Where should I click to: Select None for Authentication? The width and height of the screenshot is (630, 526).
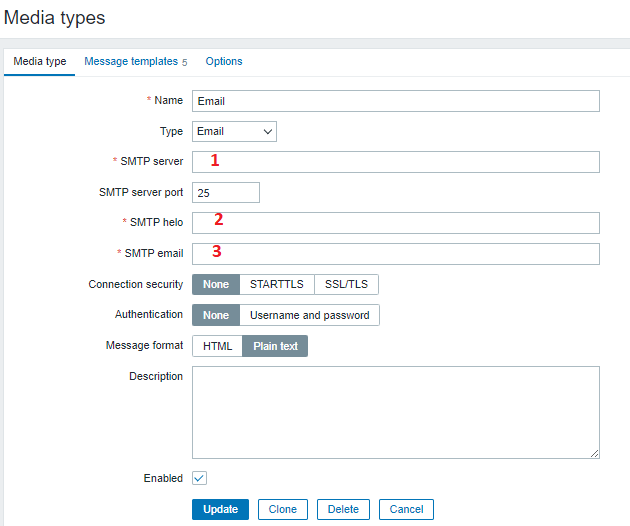[216, 315]
